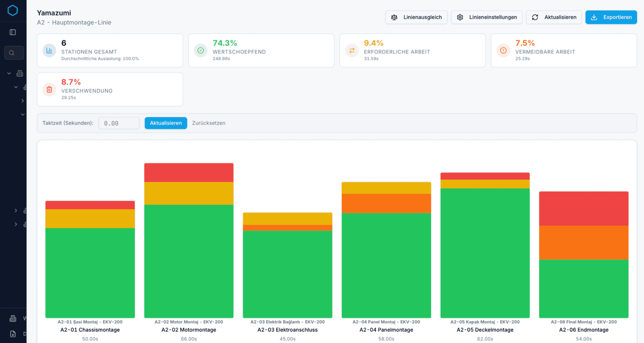Click the Exportieren button
The width and height of the screenshot is (644, 343).
tap(611, 17)
